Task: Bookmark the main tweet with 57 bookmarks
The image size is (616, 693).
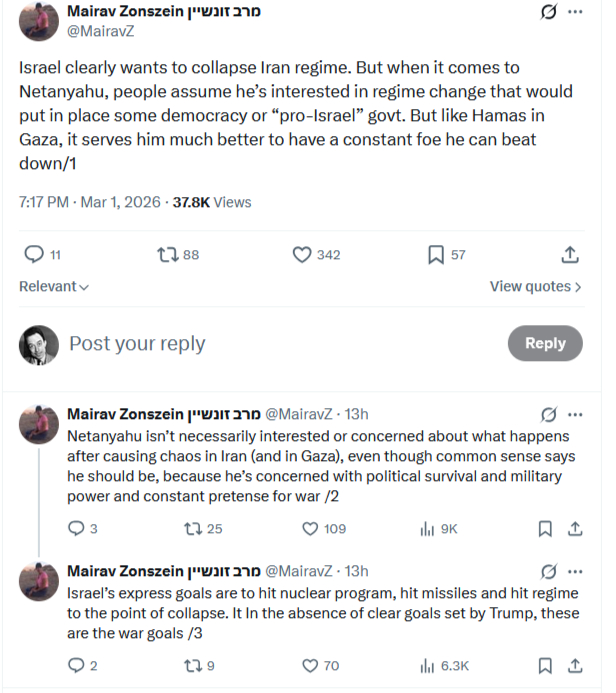Action: click(436, 255)
